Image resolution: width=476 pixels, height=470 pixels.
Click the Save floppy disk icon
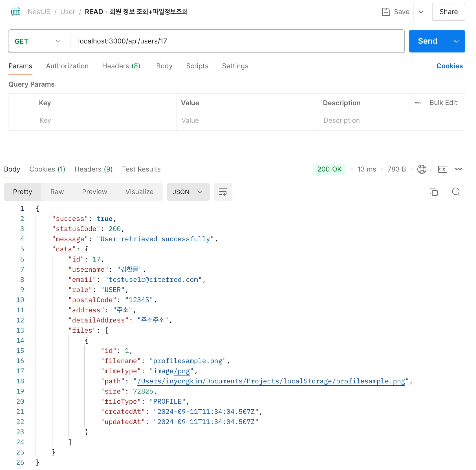386,12
